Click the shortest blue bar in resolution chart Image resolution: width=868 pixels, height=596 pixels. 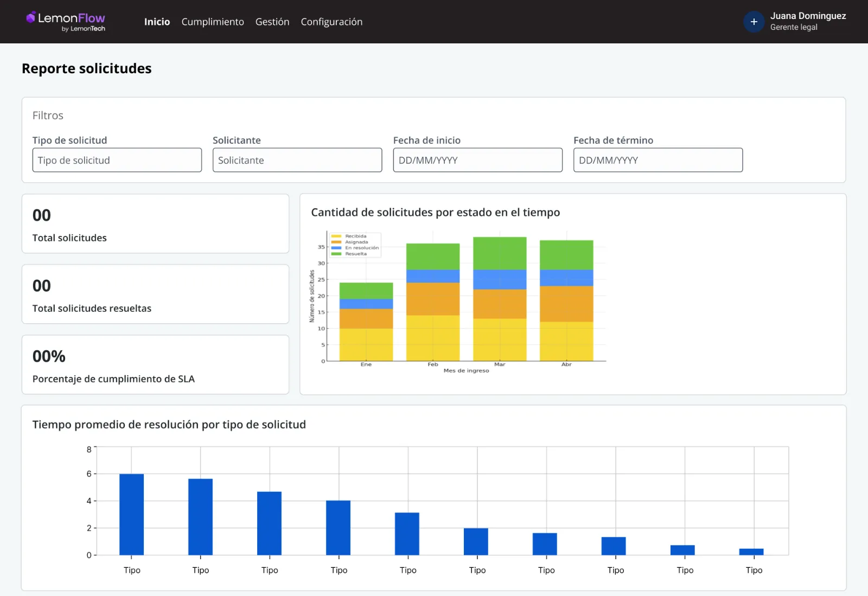[x=751, y=552]
